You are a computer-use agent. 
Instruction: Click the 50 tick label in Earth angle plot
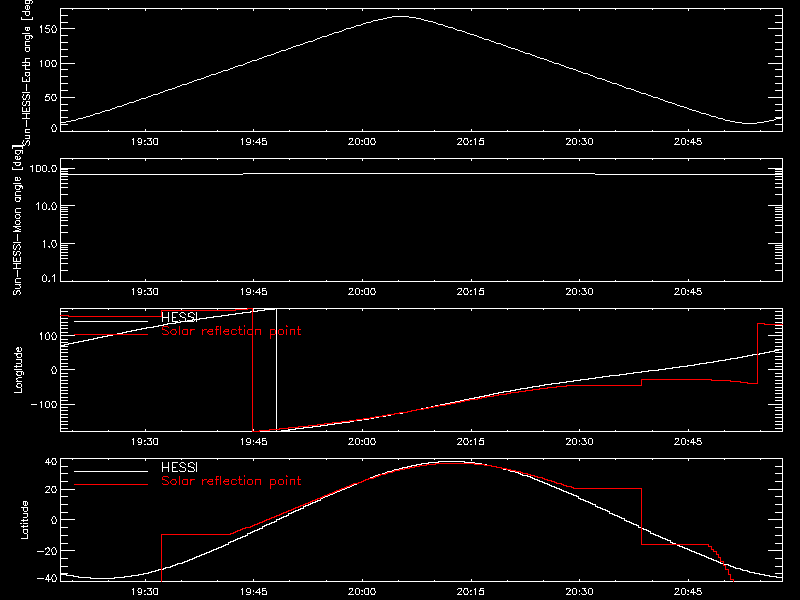[x=51, y=97]
